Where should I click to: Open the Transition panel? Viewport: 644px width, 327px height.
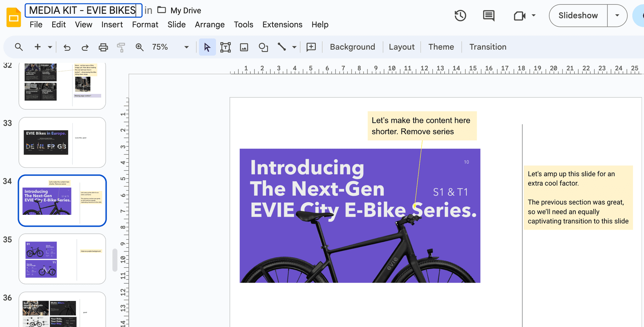pos(488,47)
